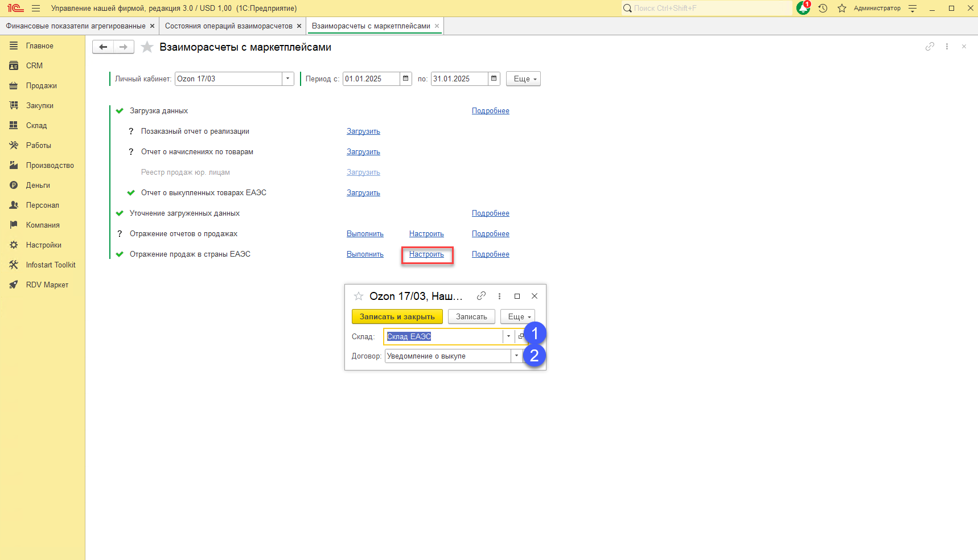Open Подробнее for Уточнение загруженных данных
This screenshot has height=560, width=978.
(x=491, y=213)
